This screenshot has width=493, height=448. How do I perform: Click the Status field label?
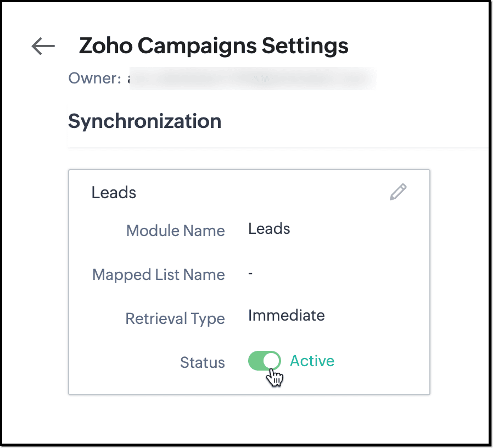click(202, 362)
